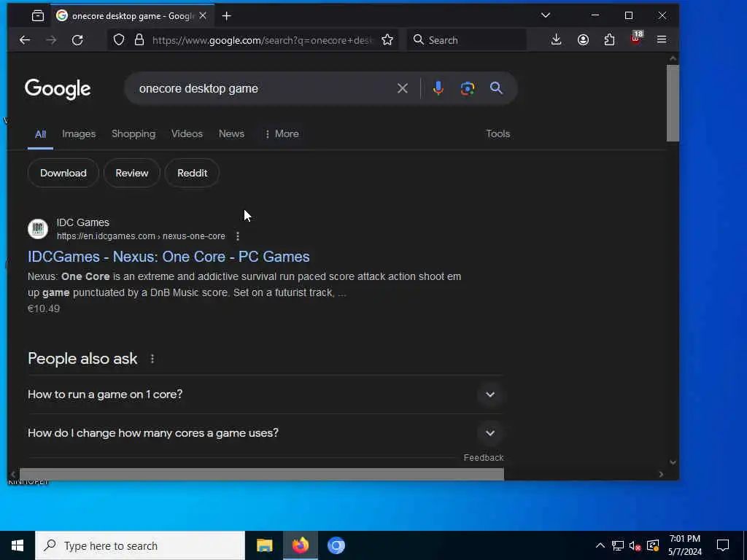Screen dimensions: 747x560
Task: Expand How to run a game on 1 core
Action: (x=265, y=394)
